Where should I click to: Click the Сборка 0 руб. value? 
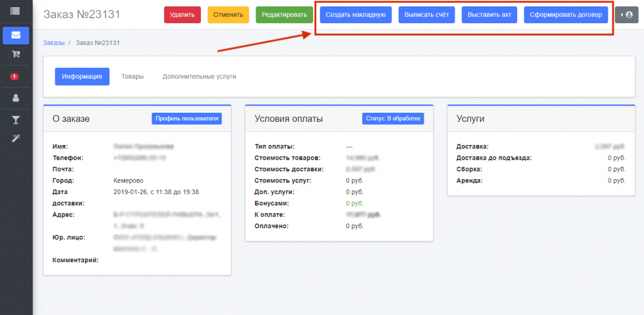tap(616, 169)
